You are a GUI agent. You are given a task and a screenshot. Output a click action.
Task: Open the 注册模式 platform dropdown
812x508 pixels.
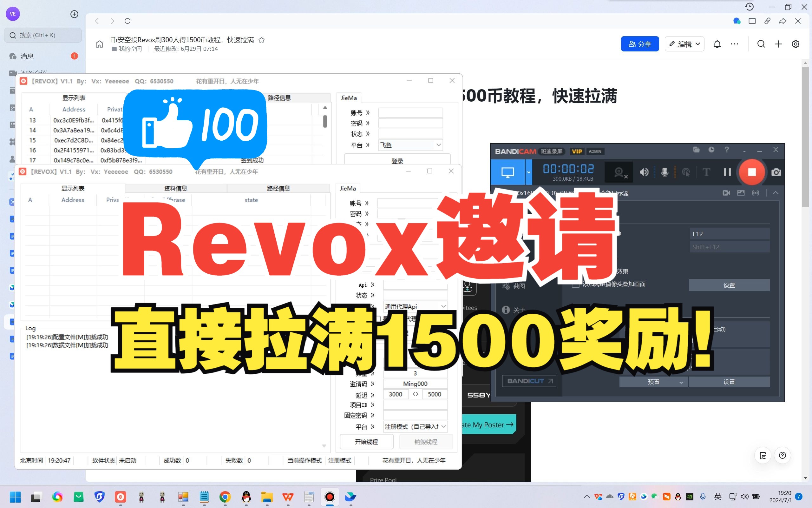pos(416,427)
